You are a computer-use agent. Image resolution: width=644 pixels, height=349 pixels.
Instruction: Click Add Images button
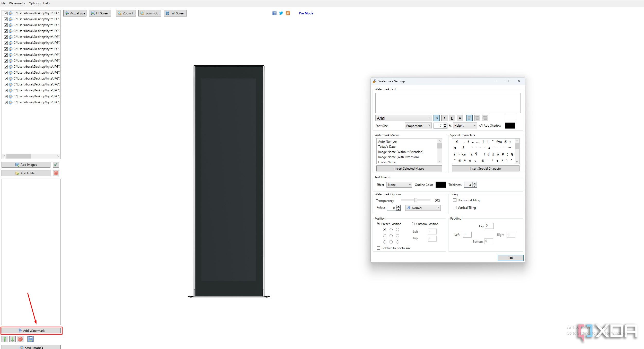pos(26,164)
